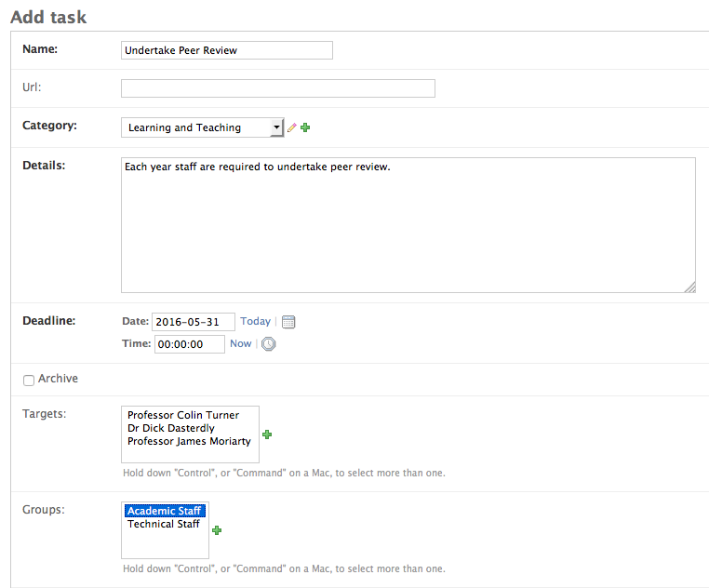Screen dimensions: 709x588
Task: Focus the Name input field
Action: pos(226,50)
